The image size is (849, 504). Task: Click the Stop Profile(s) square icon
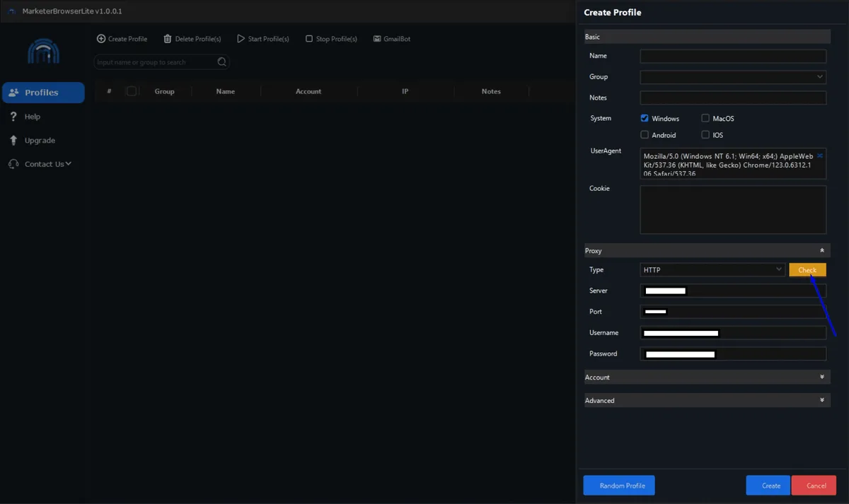click(309, 39)
